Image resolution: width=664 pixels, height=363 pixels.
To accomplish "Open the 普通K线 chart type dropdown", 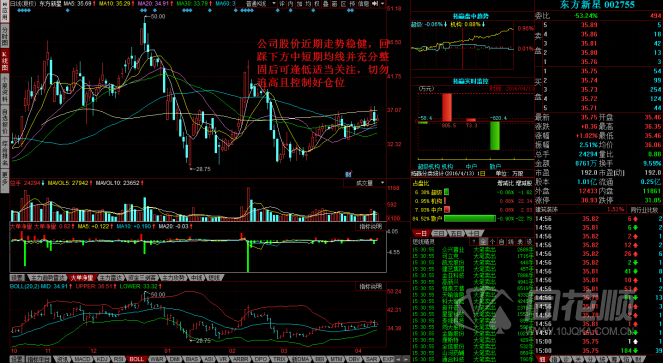I will [x=260, y=3].
